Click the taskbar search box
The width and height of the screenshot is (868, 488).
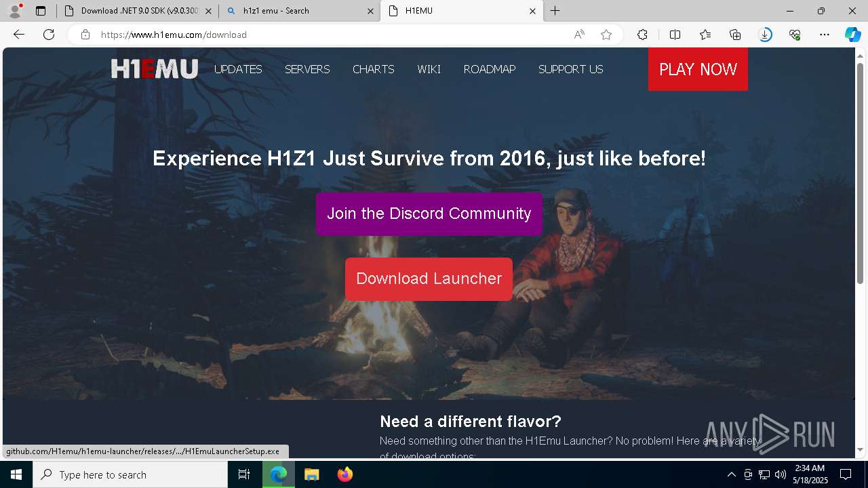tap(130, 474)
